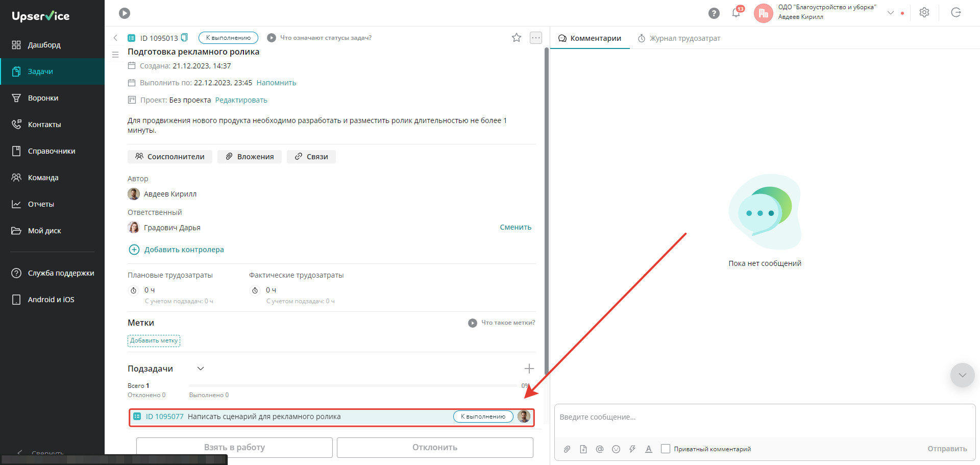Click author Авдеев Кирилл
980x465 pixels.
(x=162, y=194)
